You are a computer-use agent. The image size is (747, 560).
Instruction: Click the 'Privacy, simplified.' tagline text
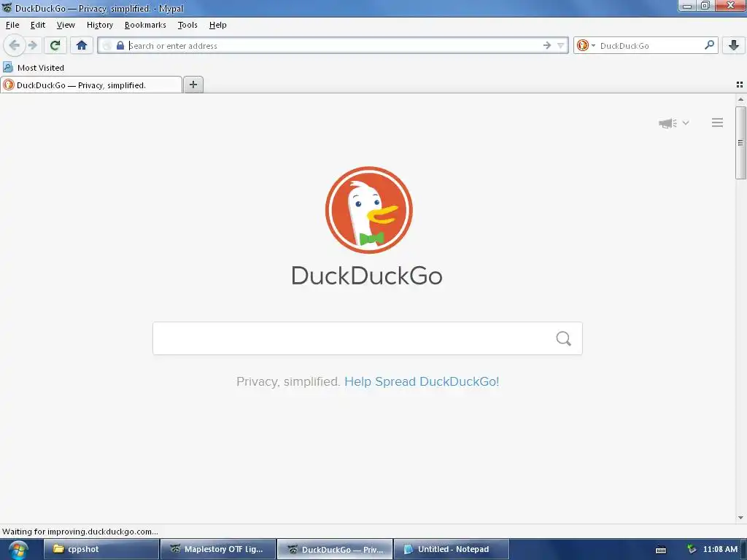288,381
